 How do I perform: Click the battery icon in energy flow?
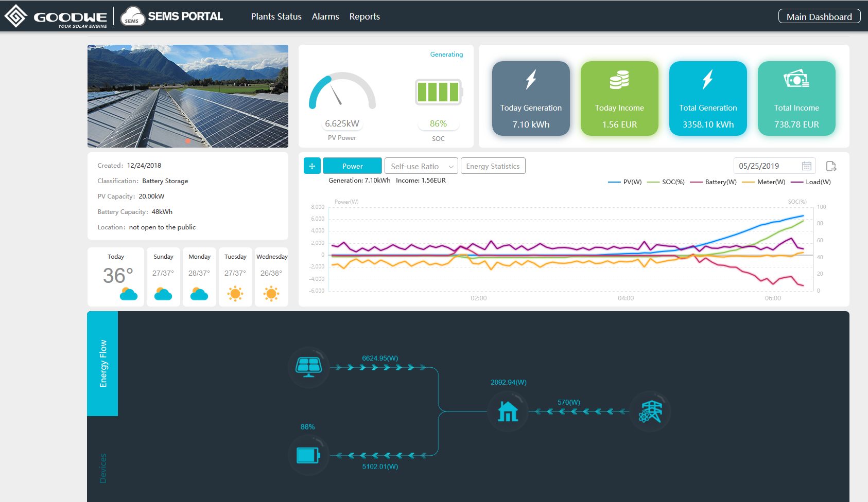pos(309,455)
